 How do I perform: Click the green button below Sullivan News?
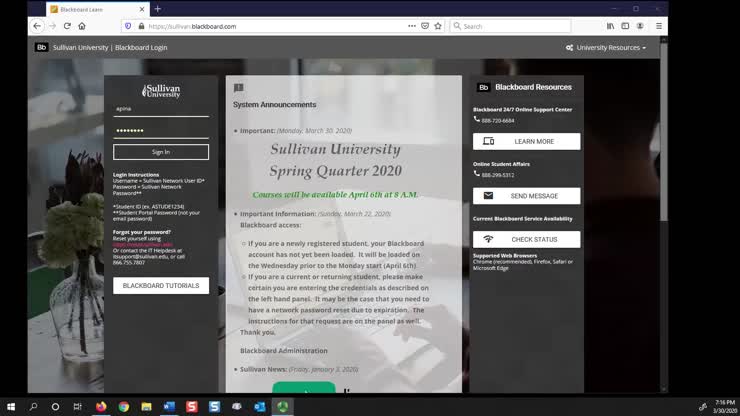(304, 387)
